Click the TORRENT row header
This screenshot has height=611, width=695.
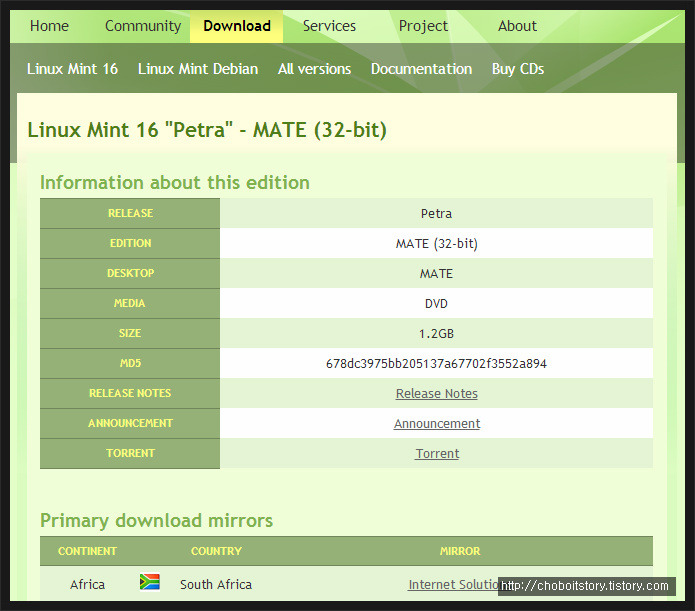(130, 453)
